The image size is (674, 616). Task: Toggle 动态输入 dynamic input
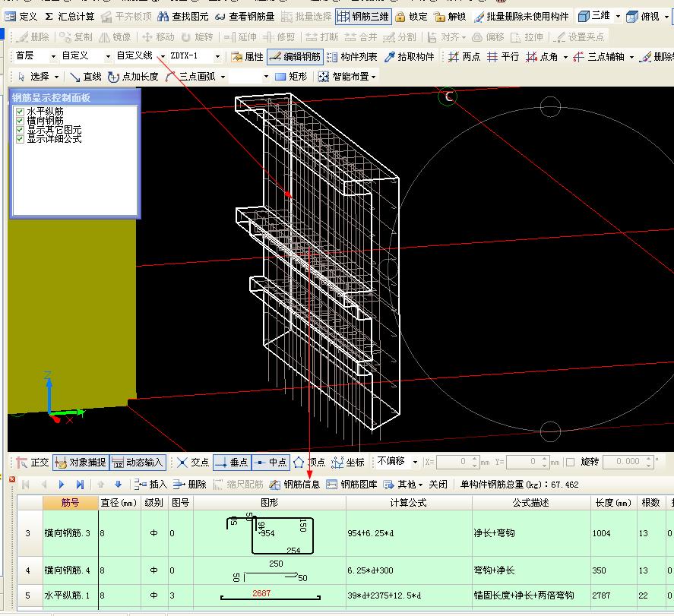pos(138,463)
